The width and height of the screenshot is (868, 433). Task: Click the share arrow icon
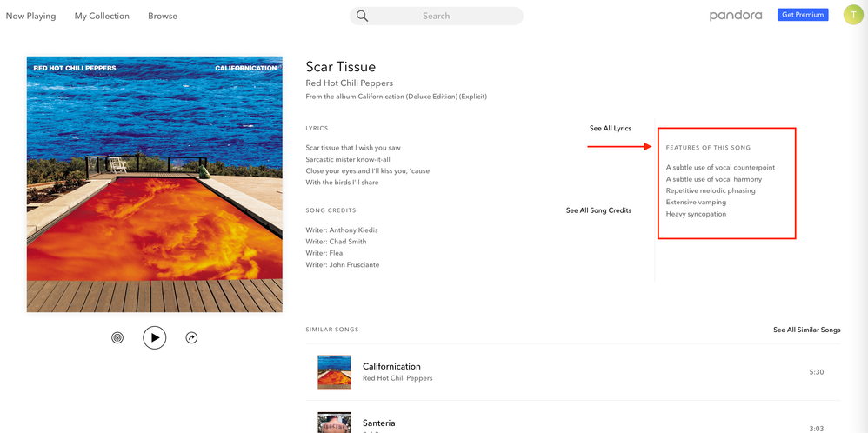tap(191, 337)
